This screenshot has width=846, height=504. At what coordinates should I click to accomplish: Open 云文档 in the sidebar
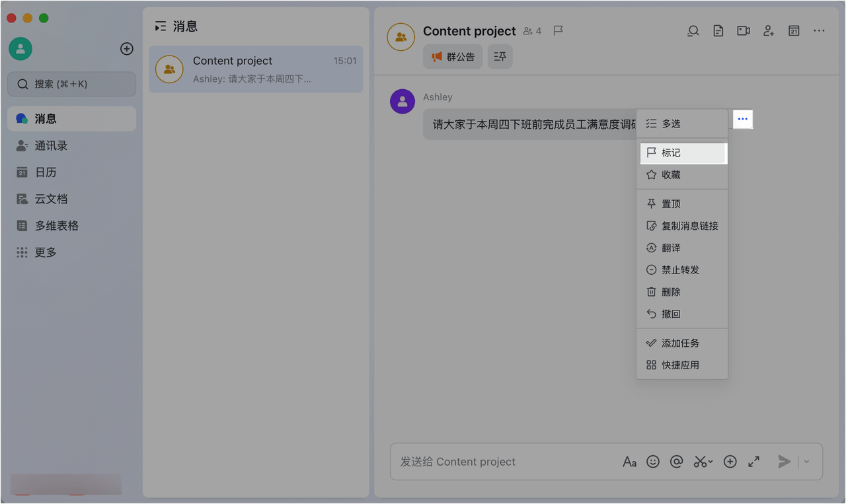click(x=71, y=199)
